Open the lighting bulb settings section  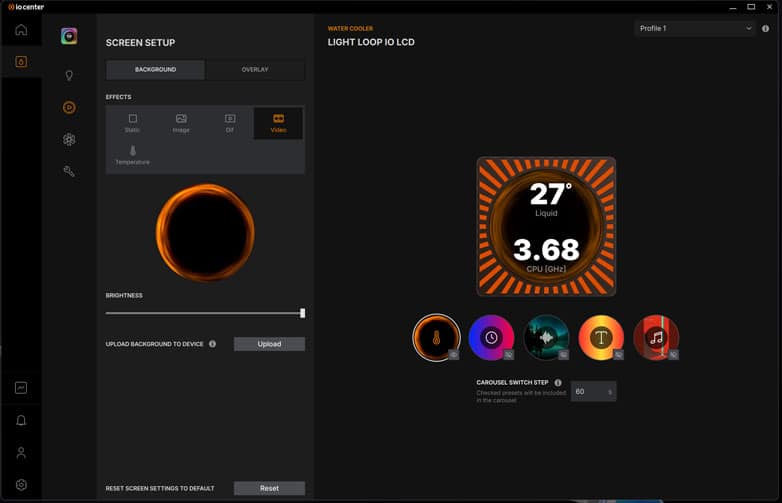[69, 75]
